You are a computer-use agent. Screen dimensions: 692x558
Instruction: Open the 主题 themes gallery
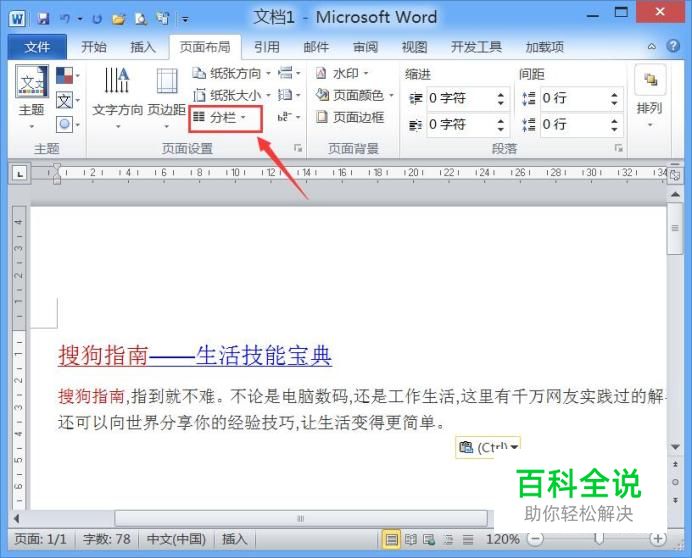coord(32,97)
